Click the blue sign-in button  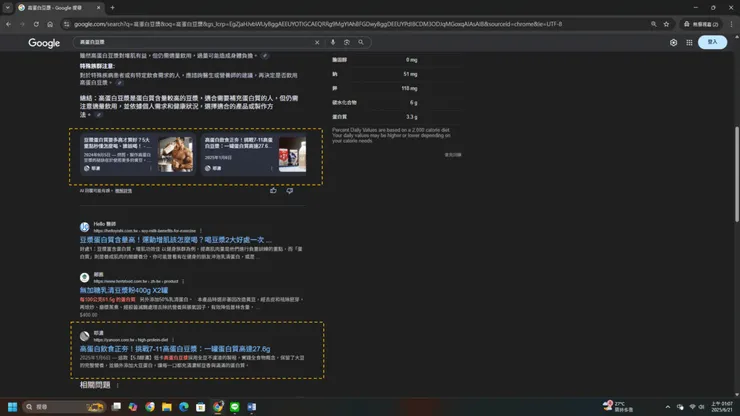coord(712,42)
